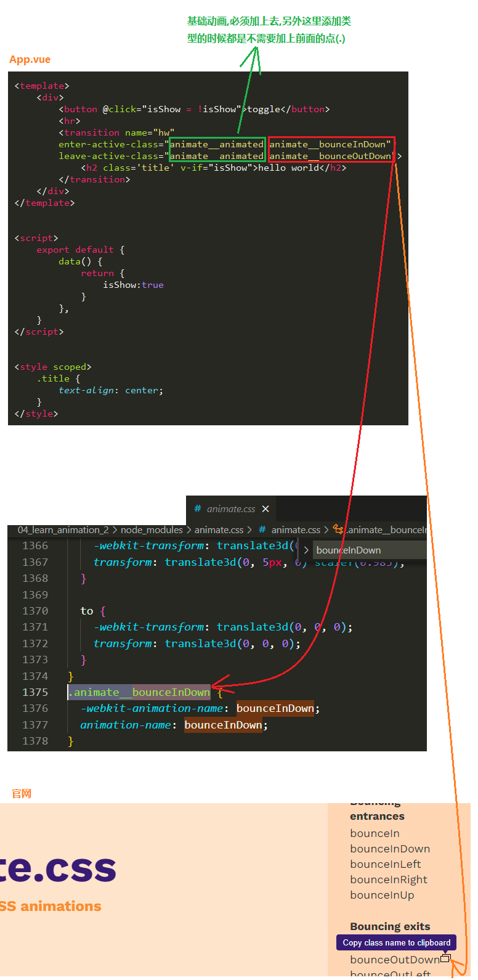Click animation-name property on line 1377
The width and height of the screenshot is (478, 980).
pos(126,725)
